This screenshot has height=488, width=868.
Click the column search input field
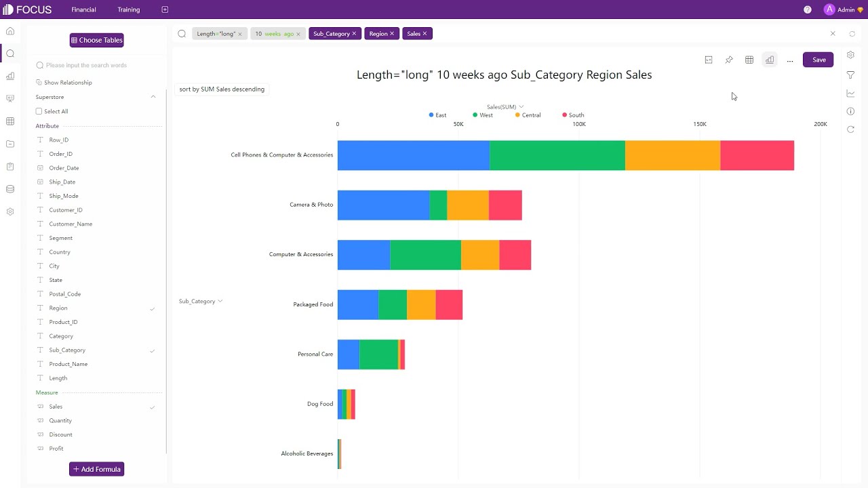98,65
